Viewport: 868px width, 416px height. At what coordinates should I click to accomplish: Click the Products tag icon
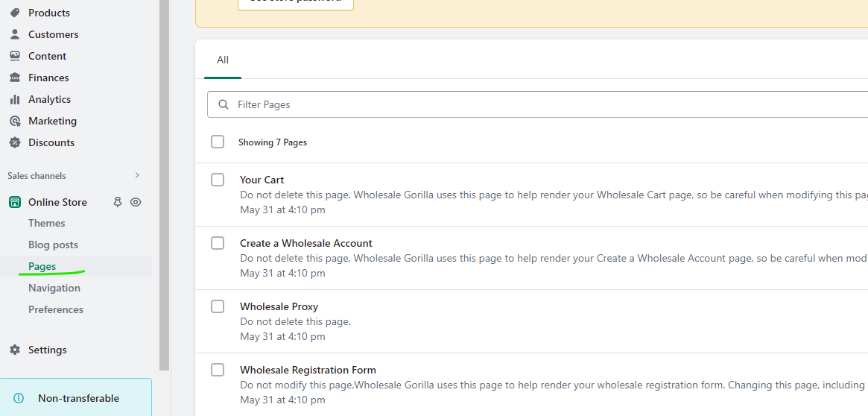15,13
